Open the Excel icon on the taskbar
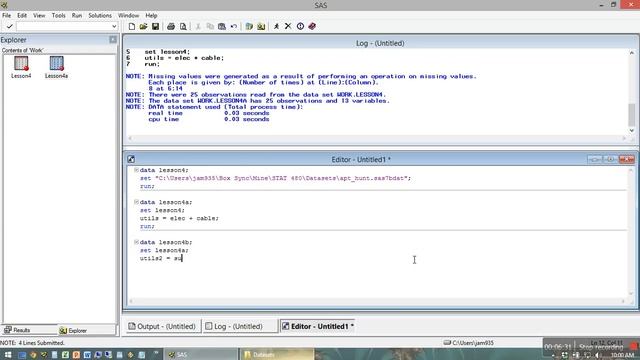The width and height of the screenshot is (640, 360). pos(65,355)
